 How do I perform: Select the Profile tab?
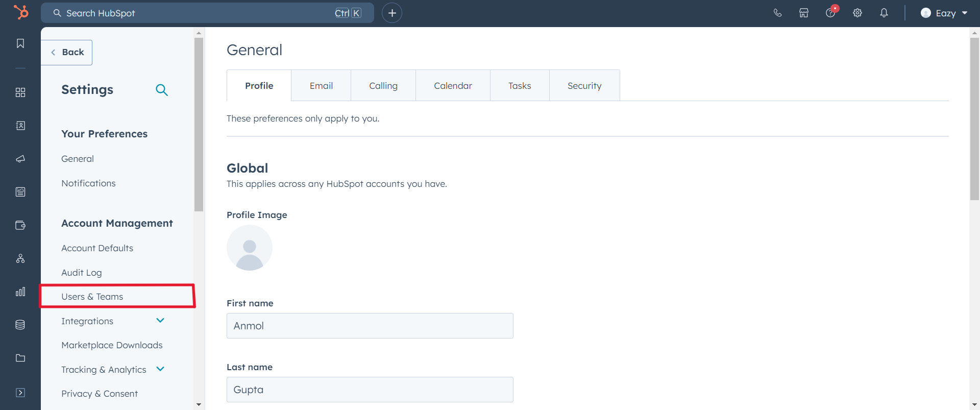tap(259, 86)
